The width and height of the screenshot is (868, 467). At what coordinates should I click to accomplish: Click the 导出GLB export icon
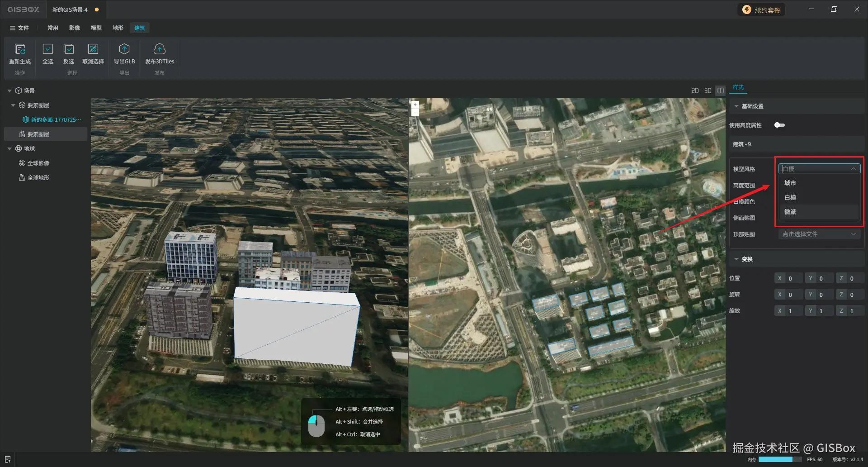click(124, 49)
